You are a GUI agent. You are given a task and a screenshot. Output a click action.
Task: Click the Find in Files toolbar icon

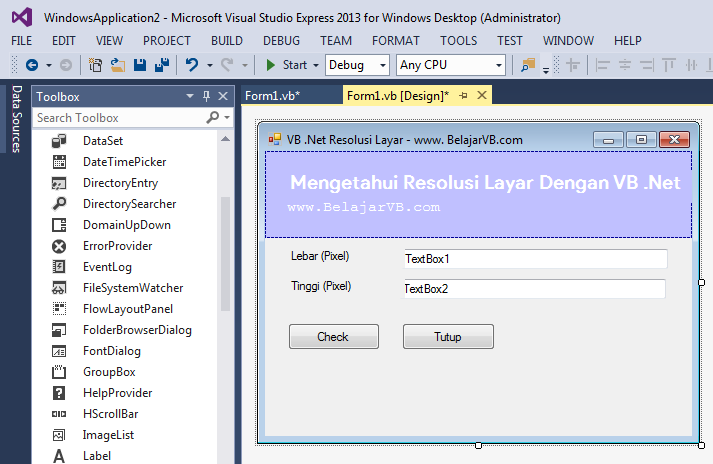(528, 65)
